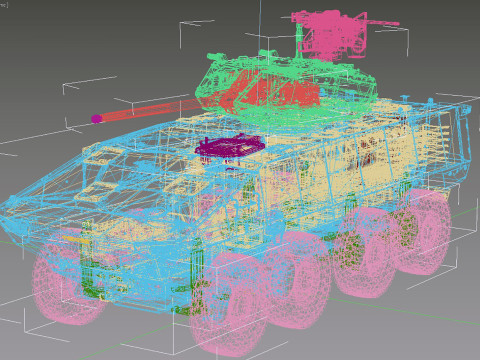Select the nearest large pink wheel in foreground
The height and width of the screenshot is (360, 480).
click(x=230, y=305)
